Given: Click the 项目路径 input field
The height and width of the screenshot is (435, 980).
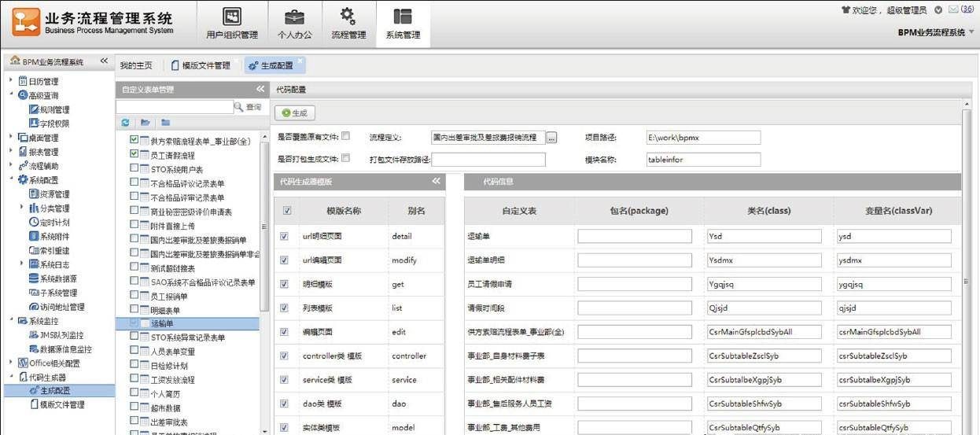Looking at the screenshot, I should (x=703, y=138).
